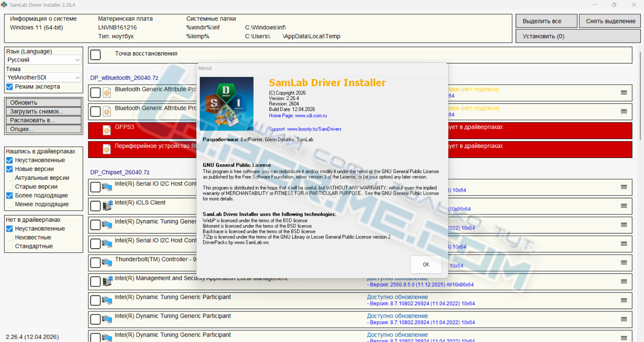Click the Загрузить снимок... button
The width and height of the screenshot is (644, 342).
tap(44, 111)
